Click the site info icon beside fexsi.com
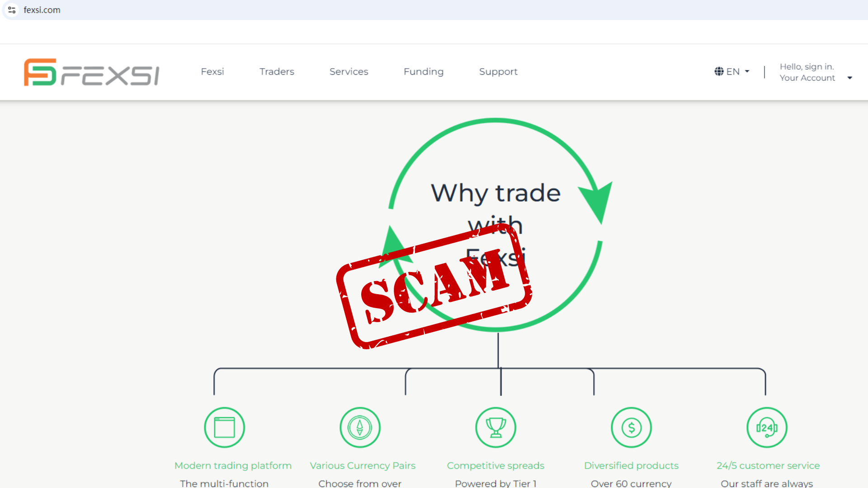Viewport: 868px width, 488px height. click(12, 10)
